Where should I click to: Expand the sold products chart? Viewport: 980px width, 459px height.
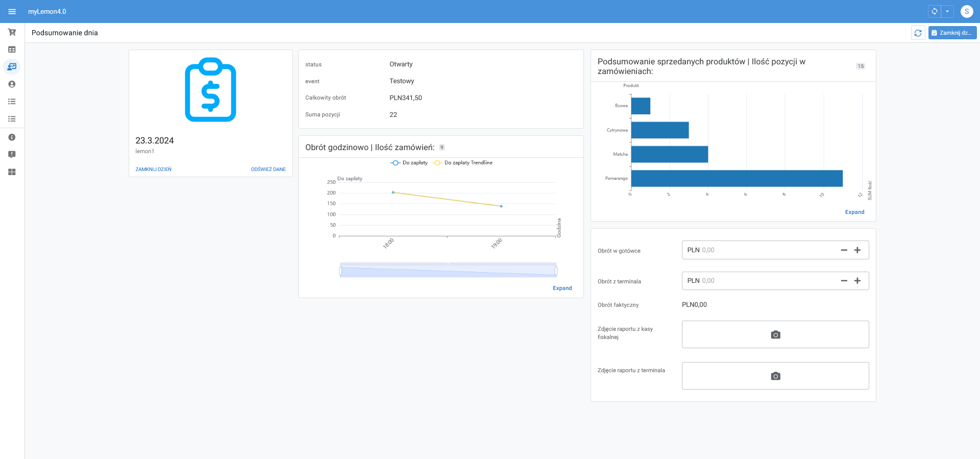click(854, 212)
